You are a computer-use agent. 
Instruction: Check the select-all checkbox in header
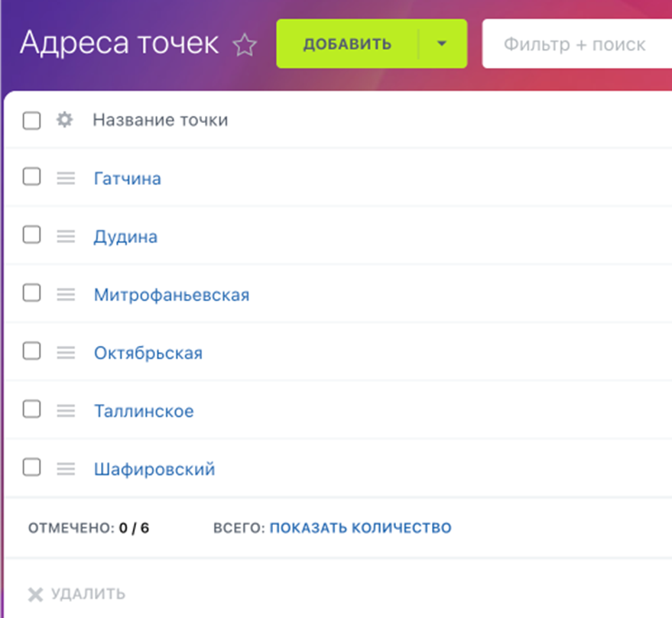31,119
